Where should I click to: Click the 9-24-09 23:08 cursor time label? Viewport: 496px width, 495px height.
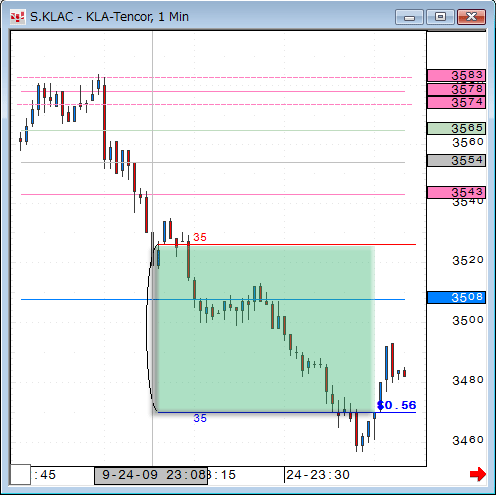coord(151,475)
